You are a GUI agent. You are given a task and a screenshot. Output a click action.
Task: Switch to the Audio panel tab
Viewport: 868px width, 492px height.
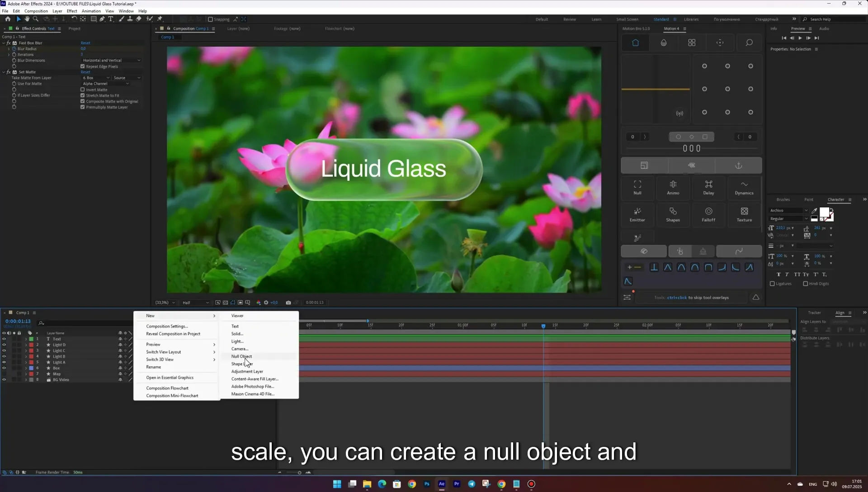click(824, 28)
